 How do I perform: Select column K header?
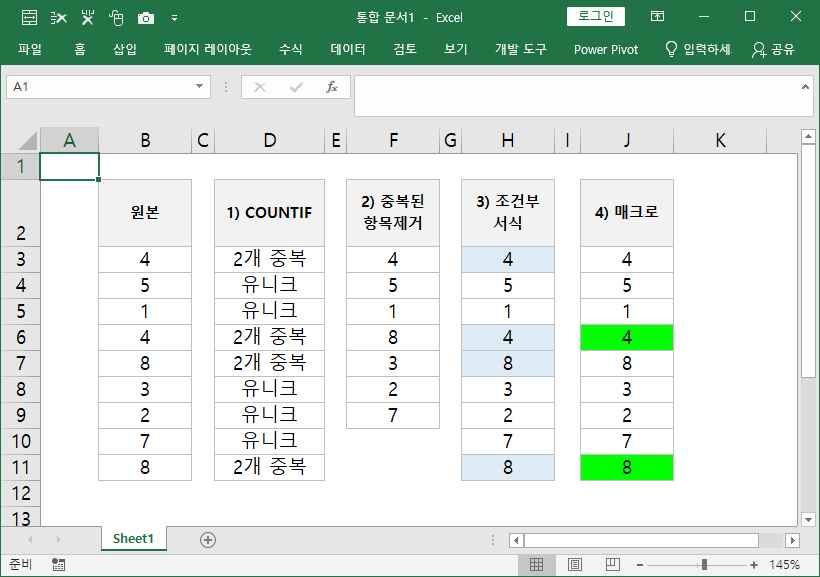[720, 140]
